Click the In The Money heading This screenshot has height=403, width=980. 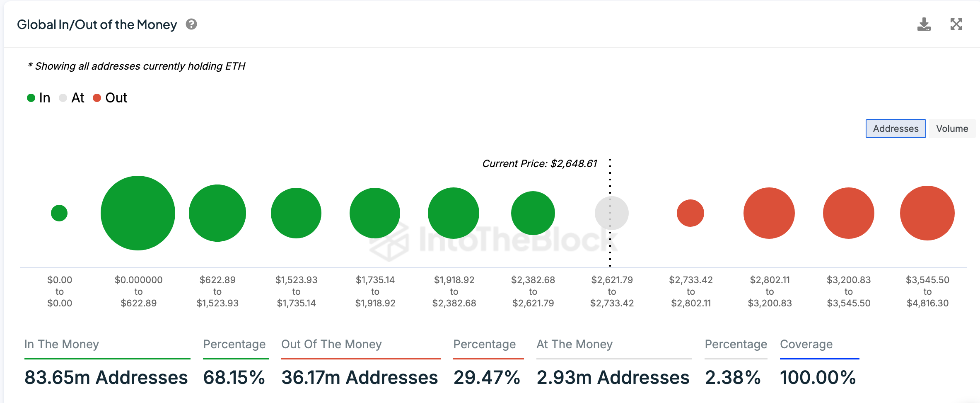[62, 344]
